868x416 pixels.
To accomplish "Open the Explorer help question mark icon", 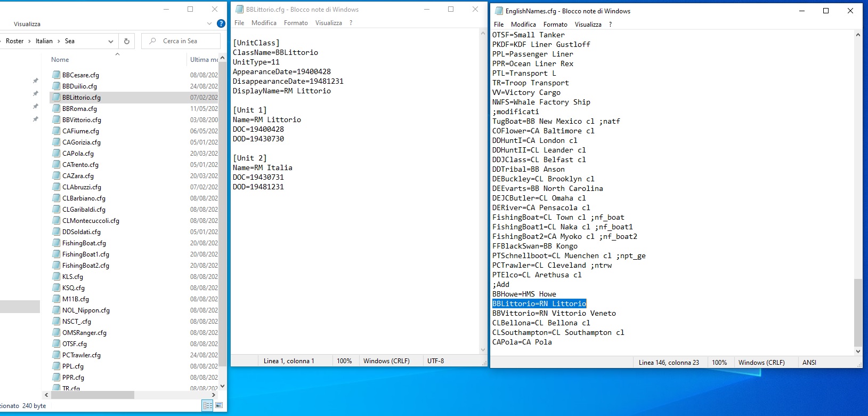I will pos(221,23).
